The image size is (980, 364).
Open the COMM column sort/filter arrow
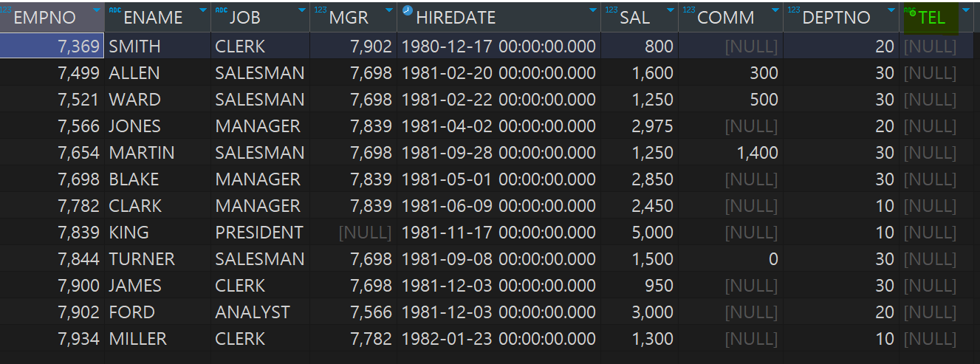click(x=775, y=10)
